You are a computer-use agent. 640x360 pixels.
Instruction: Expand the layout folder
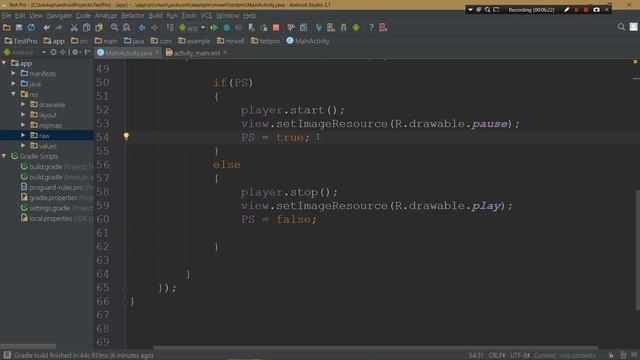point(23,115)
